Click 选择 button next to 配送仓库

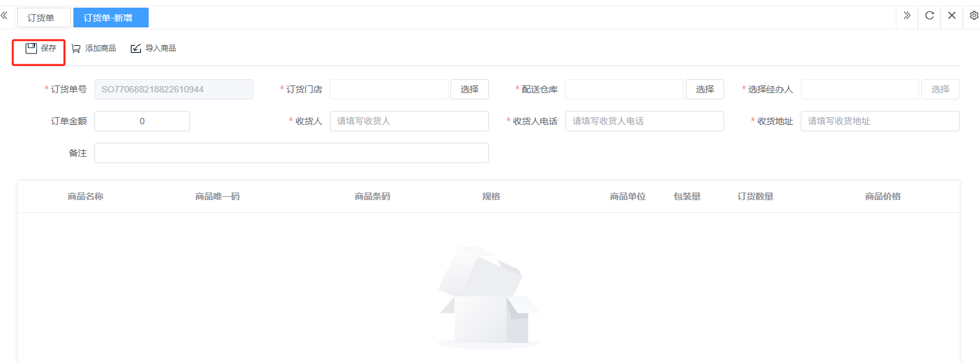(704, 89)
